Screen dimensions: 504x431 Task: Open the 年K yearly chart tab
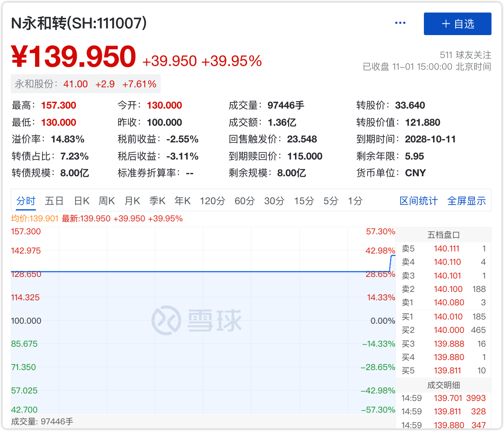[183, 201]
